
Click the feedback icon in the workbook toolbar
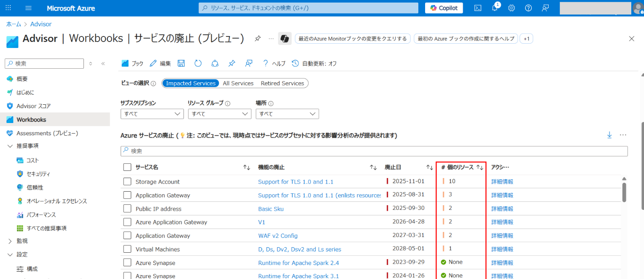tap(249, 64)
